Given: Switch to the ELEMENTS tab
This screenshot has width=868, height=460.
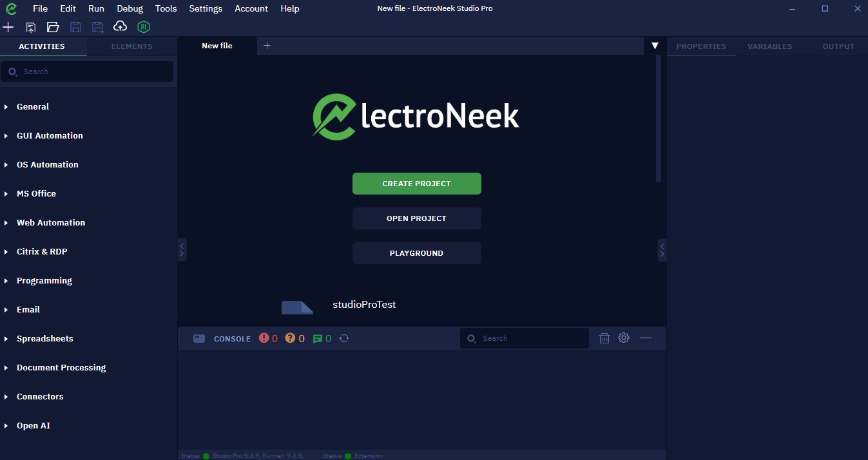Looking at the screenshot, I should (x=132, y=46).
